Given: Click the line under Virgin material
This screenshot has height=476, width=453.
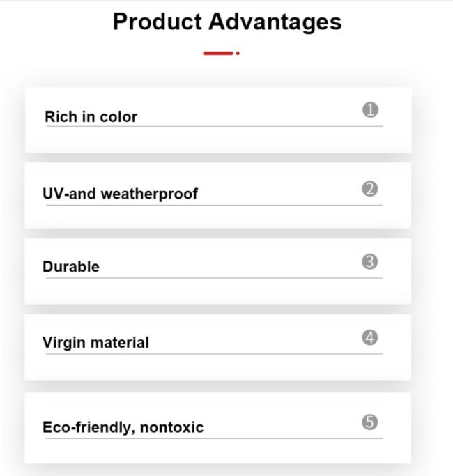Looking at the screenshot, I should [x=215, y=353].
